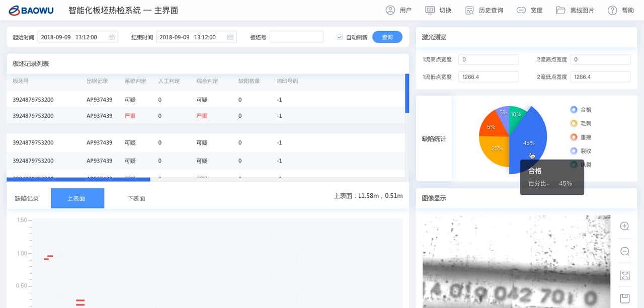Screen dimensions: 644x308
Task: Click the 查询 query button
Action: pyautogui.click(x=387, y=37)
